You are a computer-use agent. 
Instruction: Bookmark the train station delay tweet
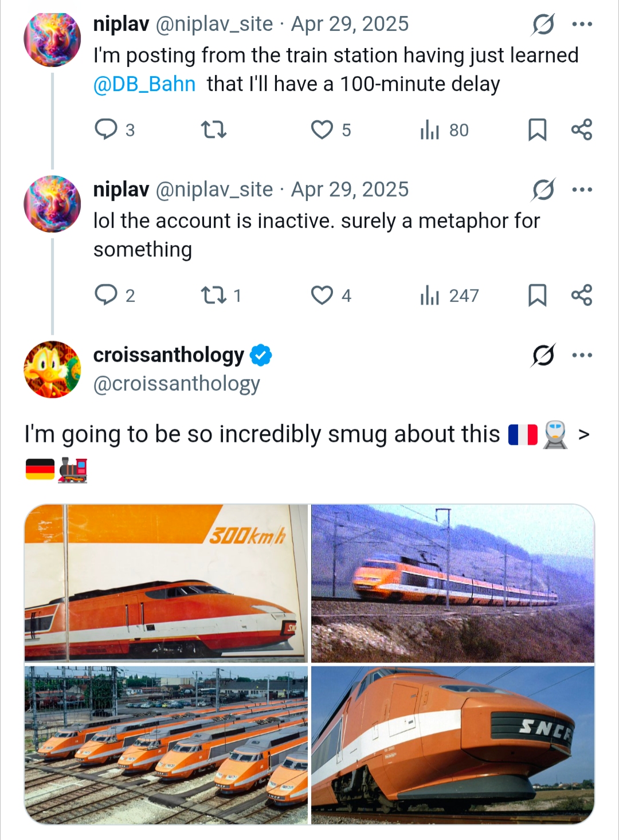pyautogui.click(x=537, y=129)
